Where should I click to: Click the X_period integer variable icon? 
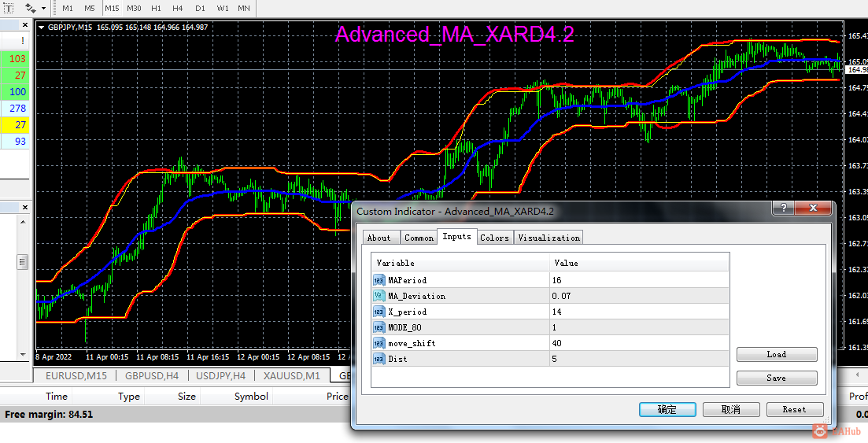coord(379,312)
